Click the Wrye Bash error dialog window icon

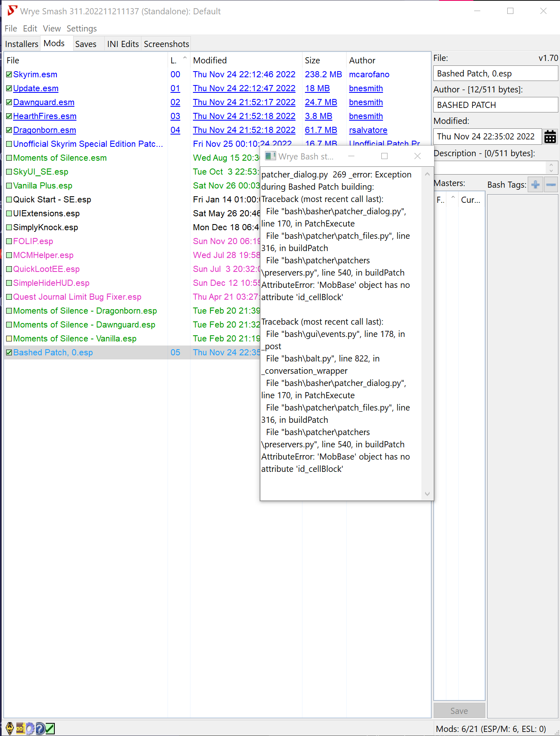coord(270,156)
